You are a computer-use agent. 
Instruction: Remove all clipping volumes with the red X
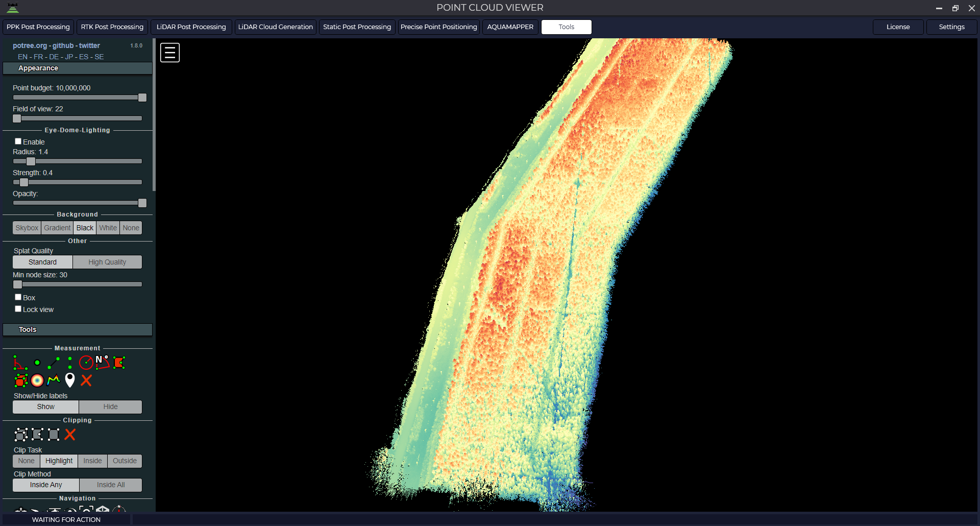point(70,435)
